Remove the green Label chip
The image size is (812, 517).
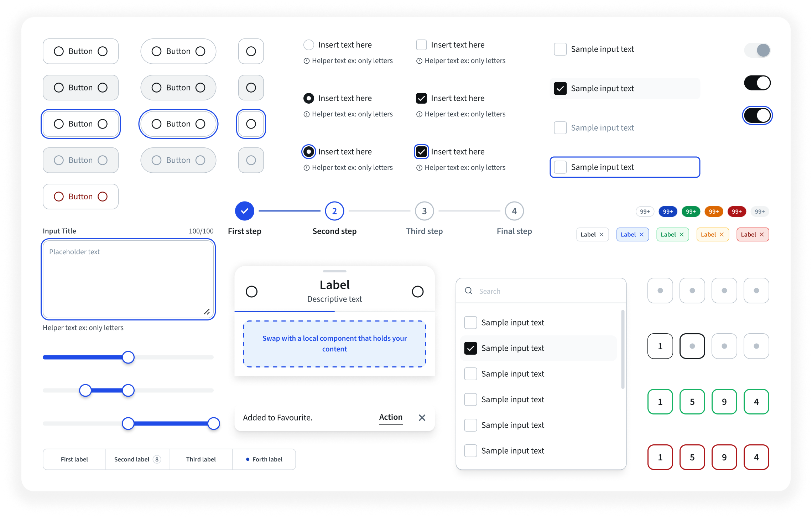[682, 235]
